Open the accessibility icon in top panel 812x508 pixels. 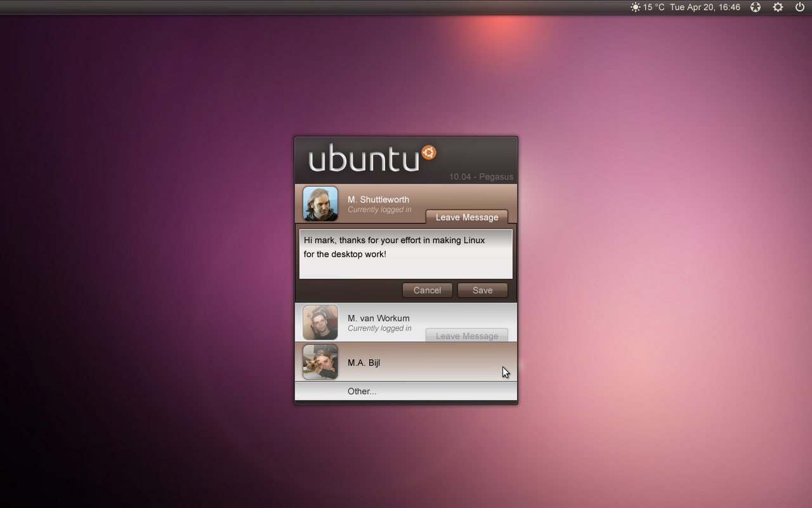click(756, 8)
